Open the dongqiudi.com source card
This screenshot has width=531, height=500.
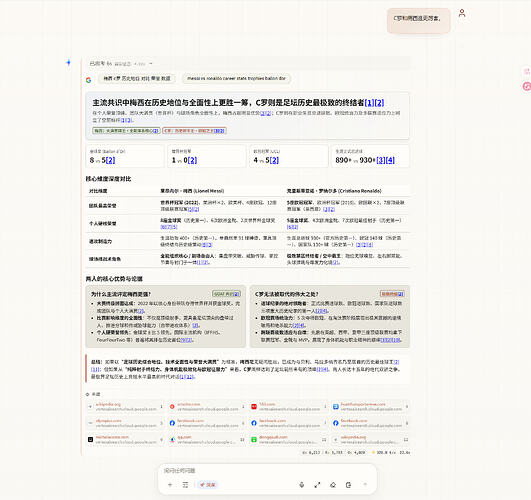[x=289, y=439]
